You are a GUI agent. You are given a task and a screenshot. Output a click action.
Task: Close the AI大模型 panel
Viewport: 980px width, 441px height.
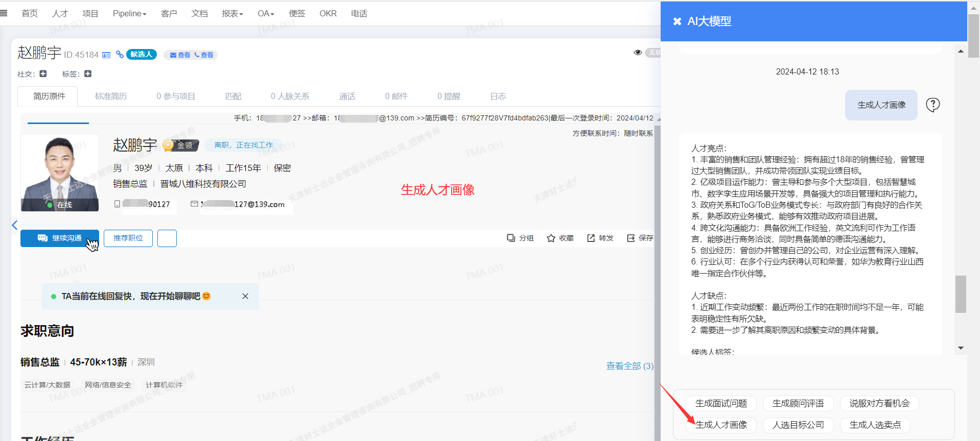click(x=677, y=21)
